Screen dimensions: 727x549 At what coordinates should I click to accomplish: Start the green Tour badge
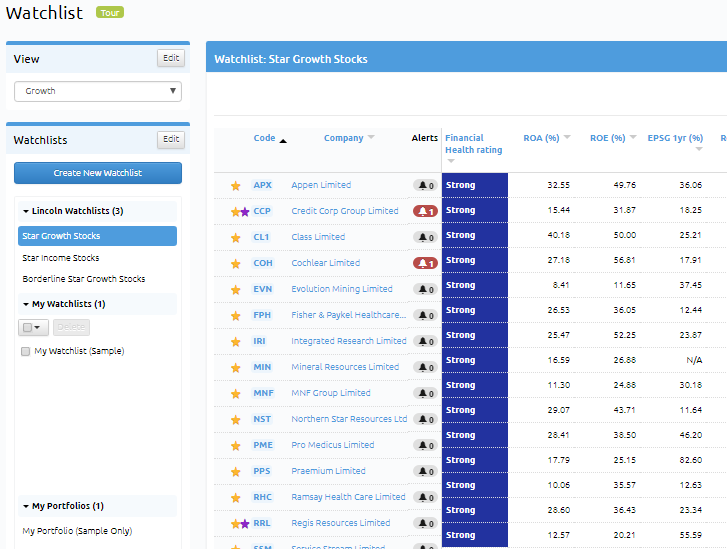pyautogui.click(x=110, y=13)
